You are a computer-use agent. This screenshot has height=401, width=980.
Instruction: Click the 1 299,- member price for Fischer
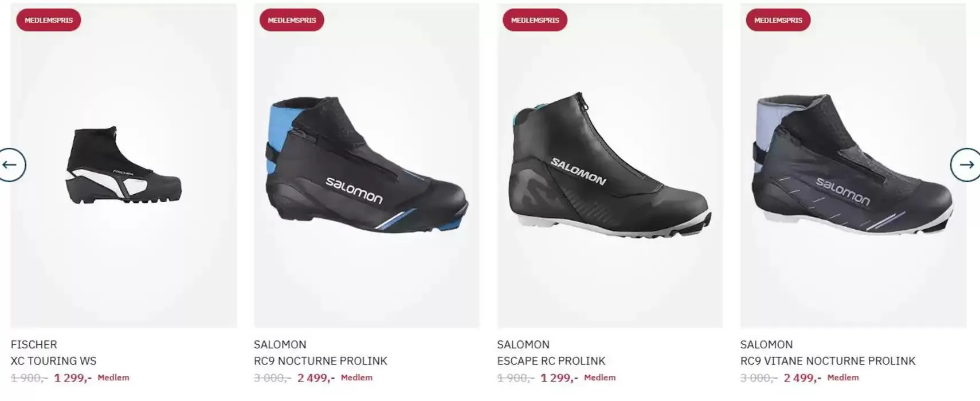(x=73, y=378)
